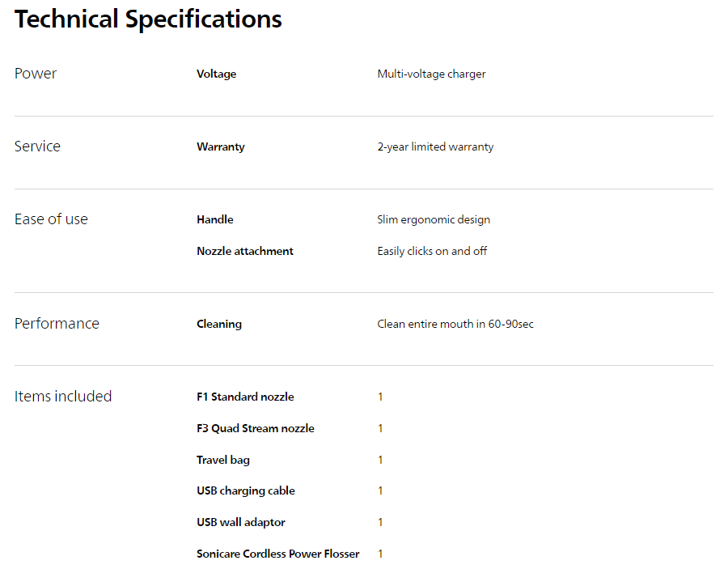
Task: Select the Warranty spec label
Action: click(x=220, y=147)
